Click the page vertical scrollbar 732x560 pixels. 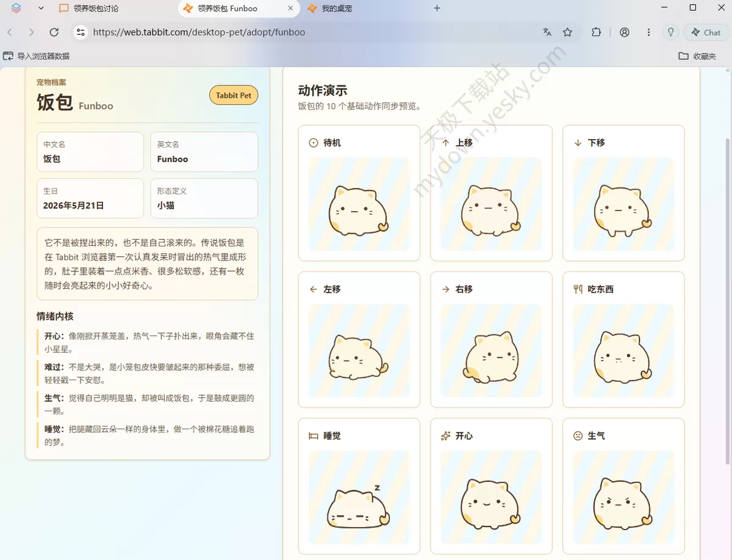(x=727, y=301)
